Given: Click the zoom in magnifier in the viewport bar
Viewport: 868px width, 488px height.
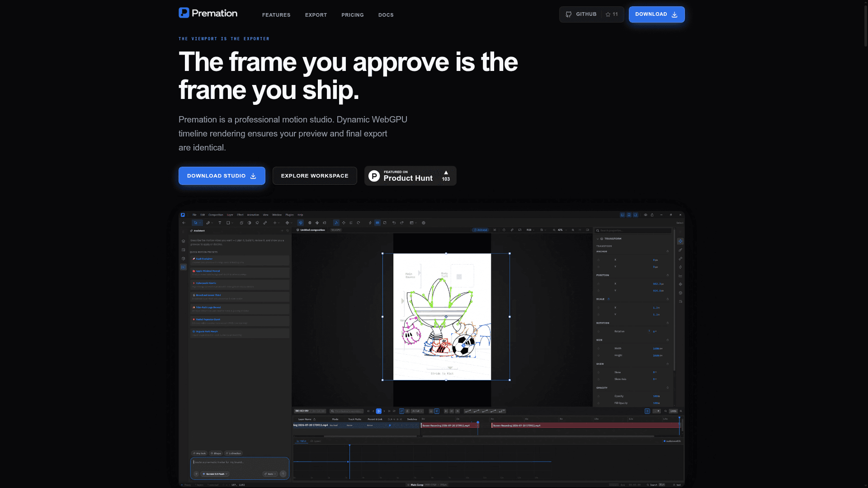Looking at the screenshot, I should (573, 230).
